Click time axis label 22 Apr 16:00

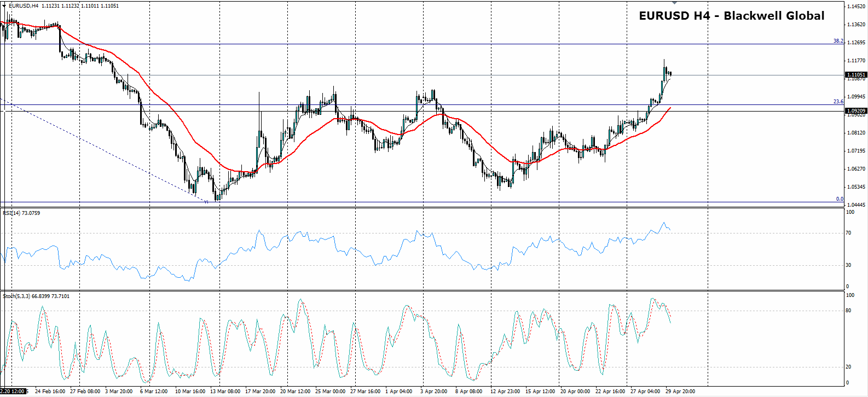(x=610, y=392)
